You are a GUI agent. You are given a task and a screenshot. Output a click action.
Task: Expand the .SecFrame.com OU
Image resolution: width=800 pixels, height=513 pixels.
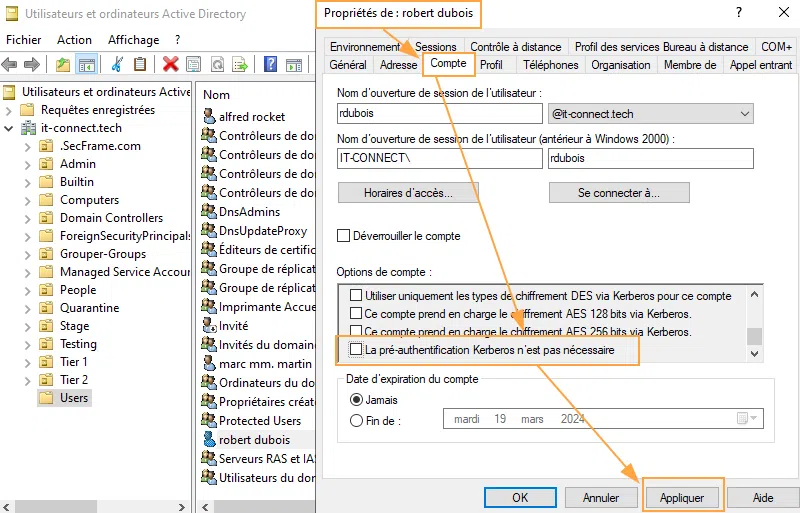pyautogui.click(x=28, y=146)
